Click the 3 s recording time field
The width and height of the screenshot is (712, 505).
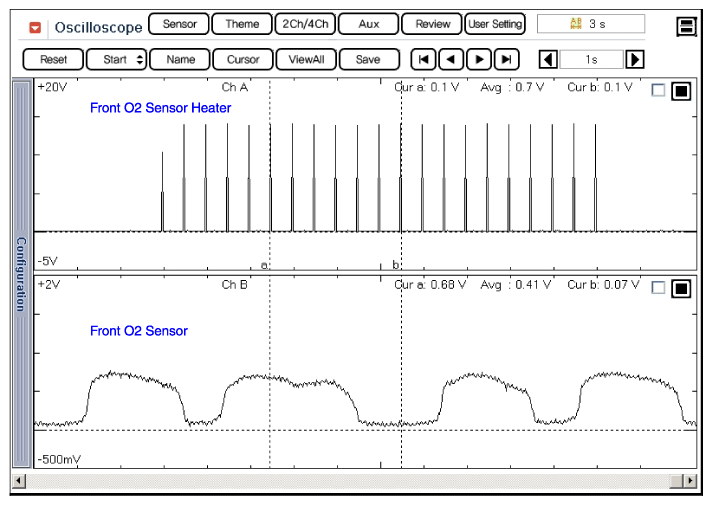pyautogui.click(x=590, y=24)
